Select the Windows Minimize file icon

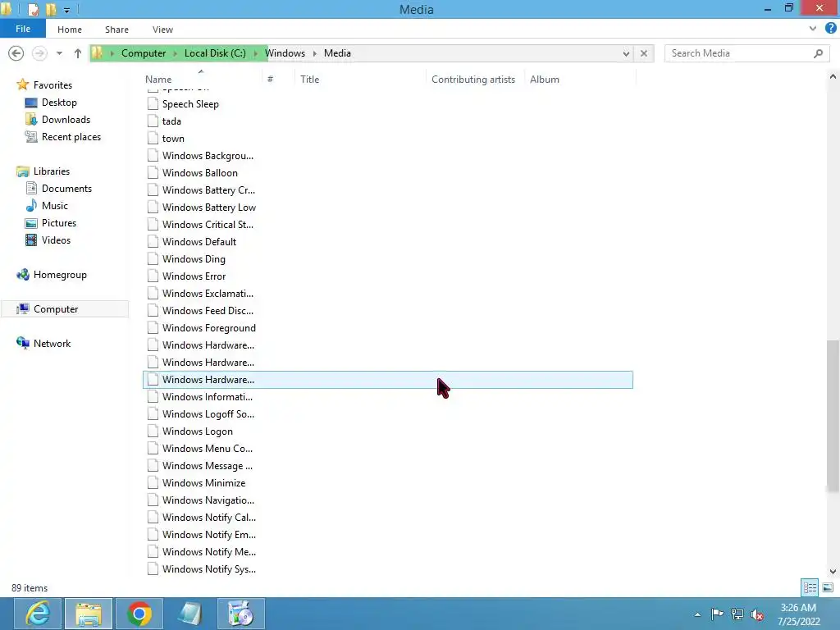coord(153,482)
